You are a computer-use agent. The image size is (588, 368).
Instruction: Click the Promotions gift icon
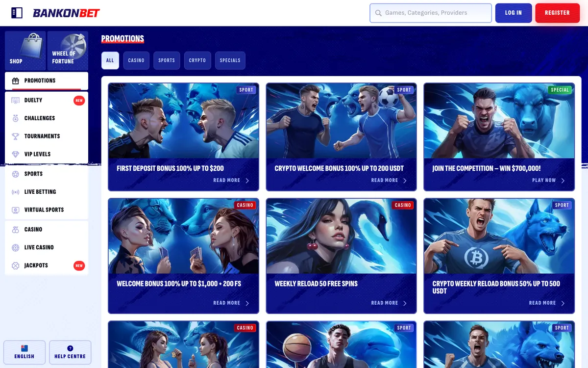pyautogui.click(x=16, y=81)
